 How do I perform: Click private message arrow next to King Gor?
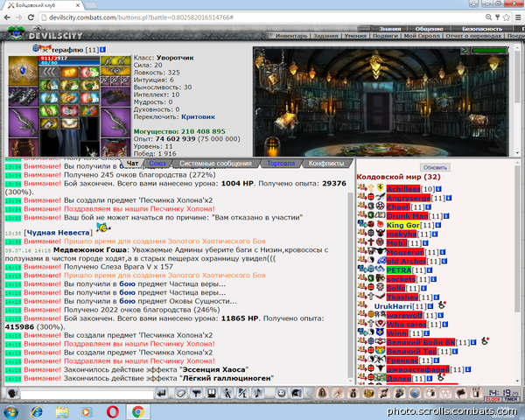click(x=362, y=224)
